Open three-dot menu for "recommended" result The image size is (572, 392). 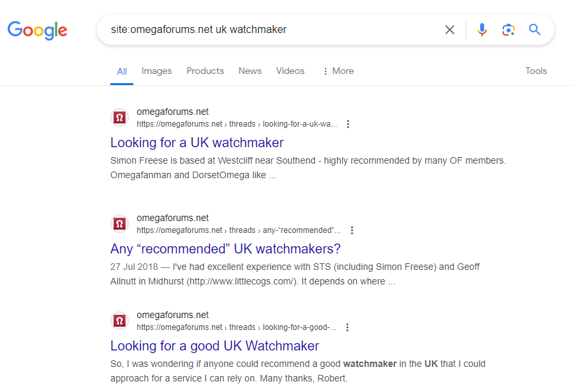[x=352, y=230]
